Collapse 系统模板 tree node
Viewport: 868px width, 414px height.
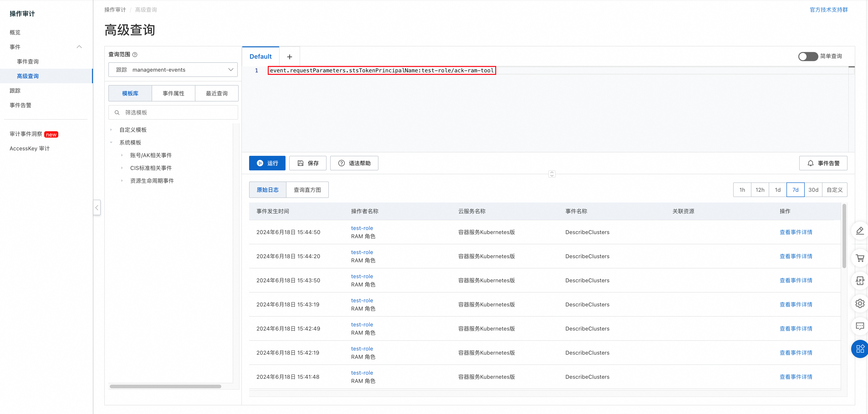click(x=111, y=143)
